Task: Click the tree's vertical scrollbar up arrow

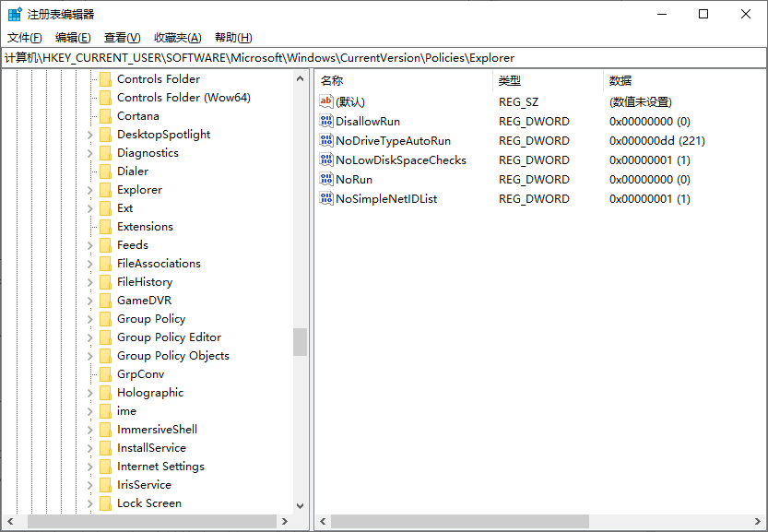Action: [x=301, y=78]
